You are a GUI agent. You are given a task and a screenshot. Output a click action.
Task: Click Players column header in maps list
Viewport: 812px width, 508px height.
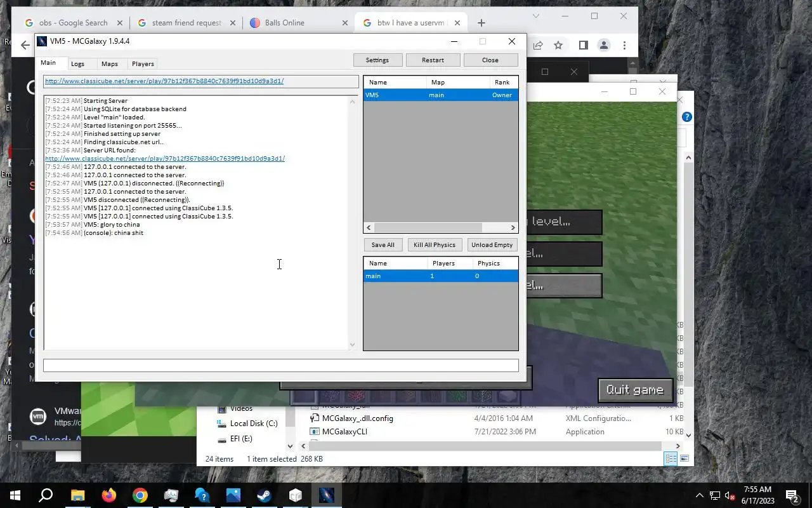pos(450,263)
